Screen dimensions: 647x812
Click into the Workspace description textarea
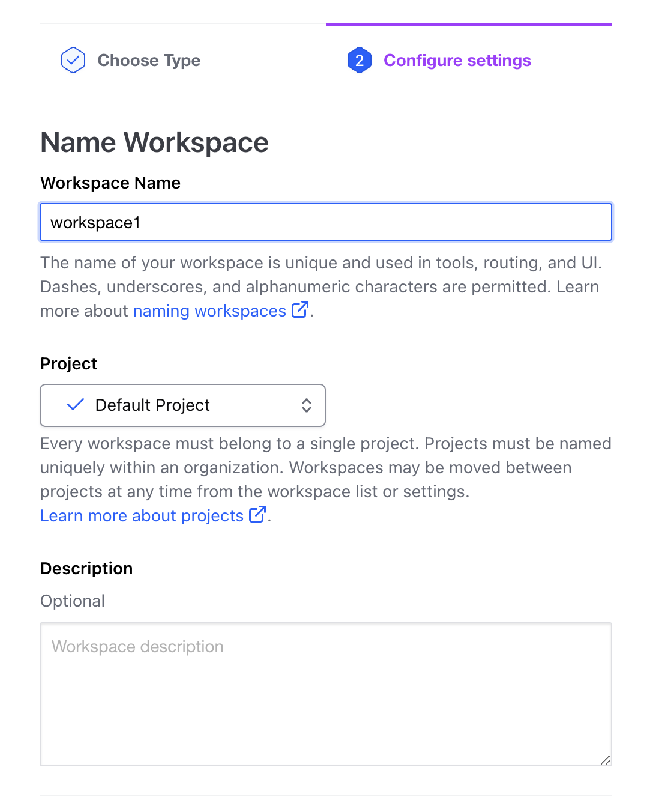326,694
